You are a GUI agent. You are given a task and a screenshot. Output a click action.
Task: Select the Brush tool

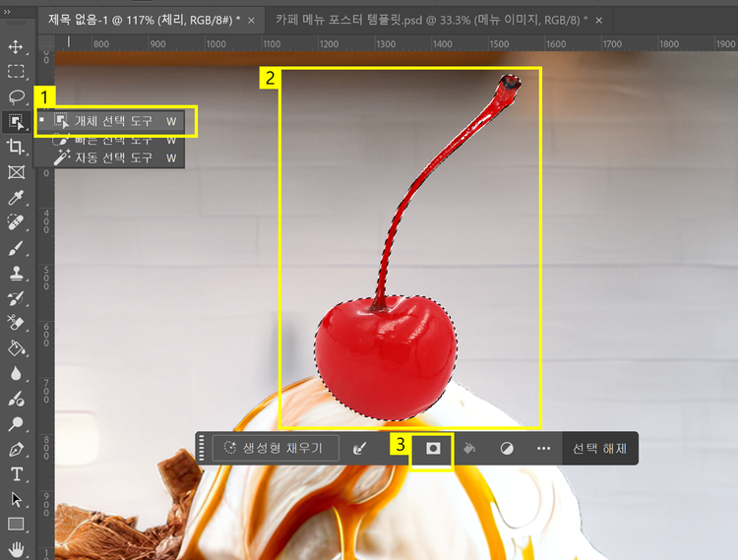pyautogui.click(x=16, y=248)
